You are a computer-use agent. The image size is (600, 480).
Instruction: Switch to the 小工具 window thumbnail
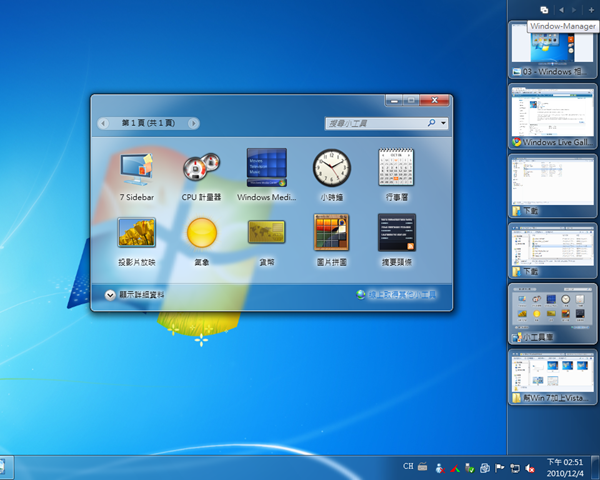coord(552,308)
